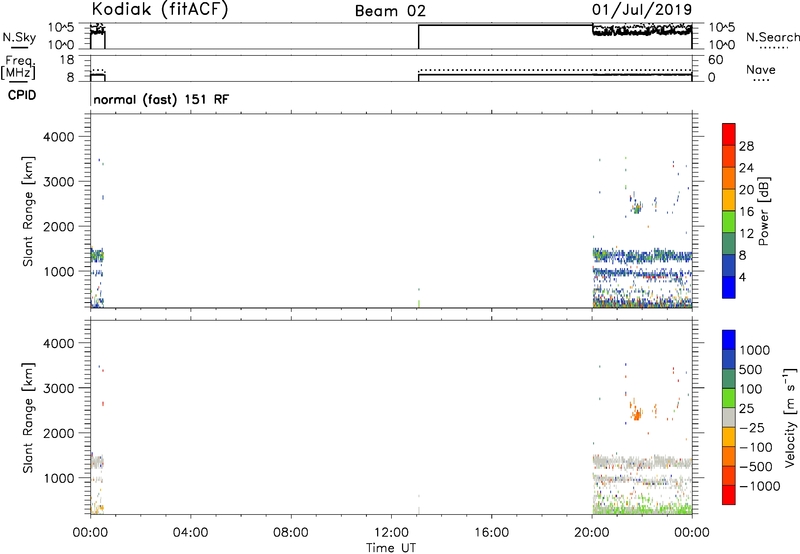800x554 pixels.
Task: Click the power panel 'Slant Range [km]' label
Action: 28,211
